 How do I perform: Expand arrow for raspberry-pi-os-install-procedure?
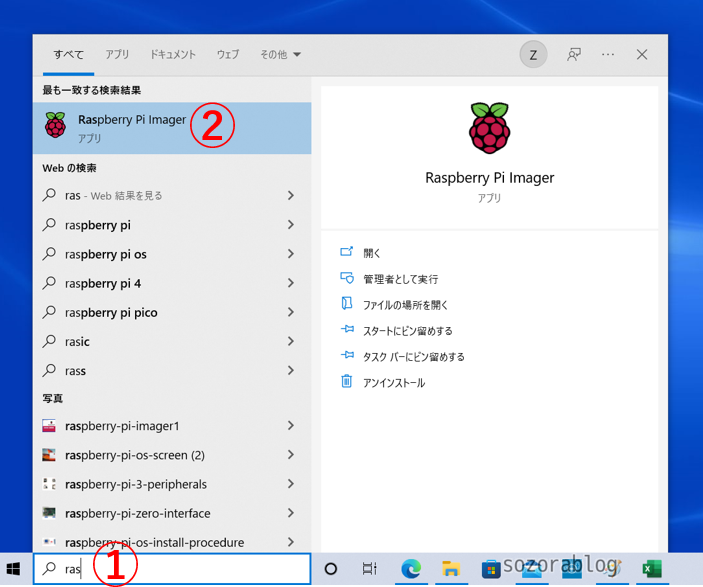click(x=291, y=542)
